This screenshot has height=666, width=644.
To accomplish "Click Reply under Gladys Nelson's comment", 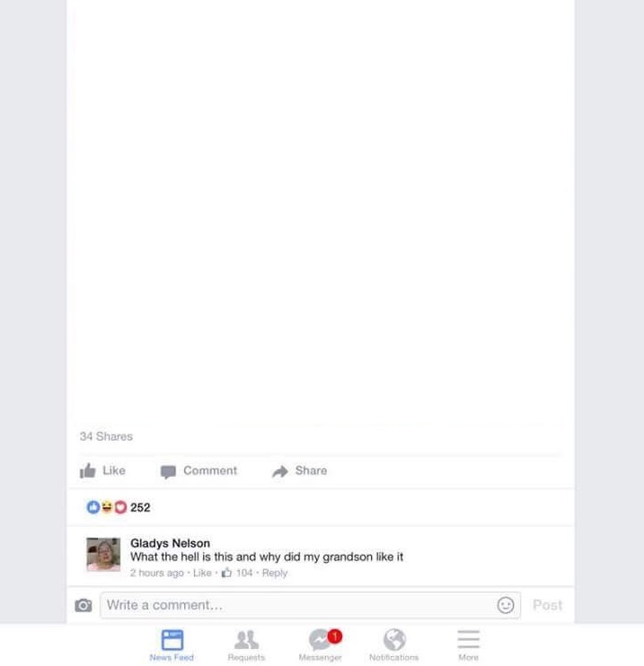I will click(275, 573).
